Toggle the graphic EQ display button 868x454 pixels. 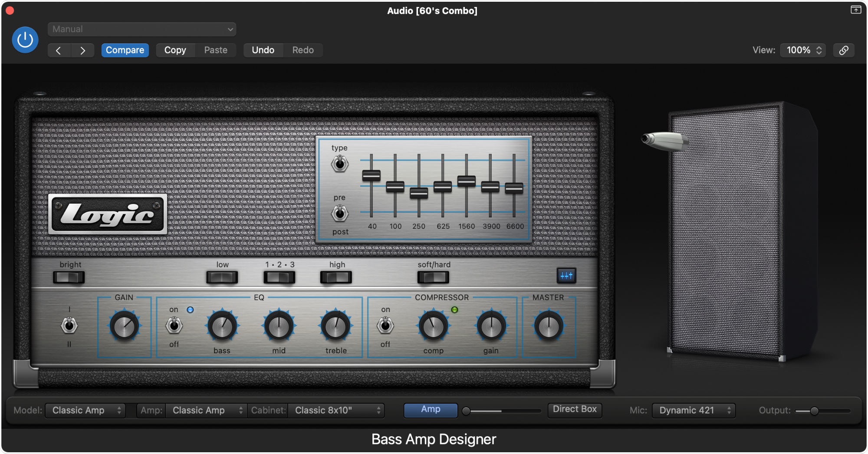[566, 276]
